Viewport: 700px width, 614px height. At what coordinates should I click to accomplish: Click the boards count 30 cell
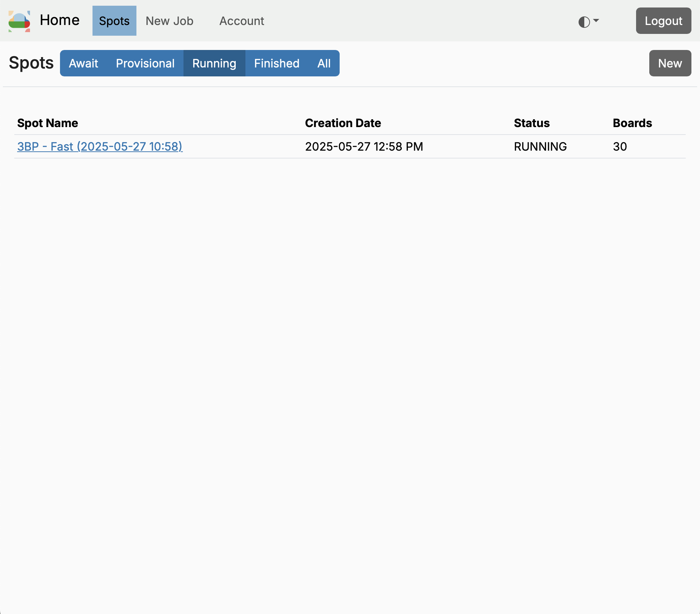pos(620,147)
